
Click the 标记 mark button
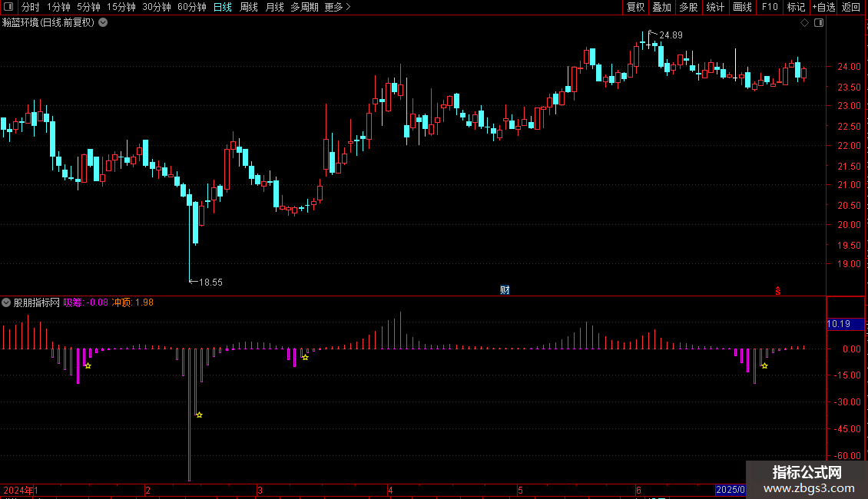(796, 7)
